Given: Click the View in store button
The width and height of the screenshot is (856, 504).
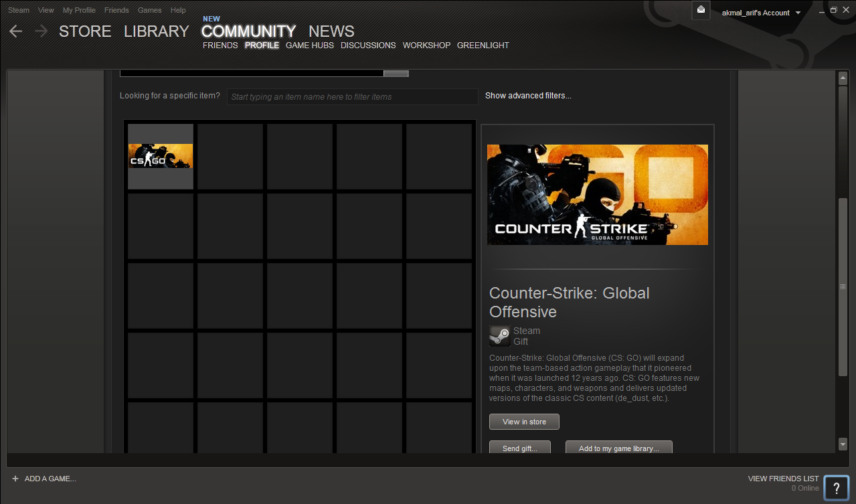Looking at the screenshot, I should click(524, 422).
